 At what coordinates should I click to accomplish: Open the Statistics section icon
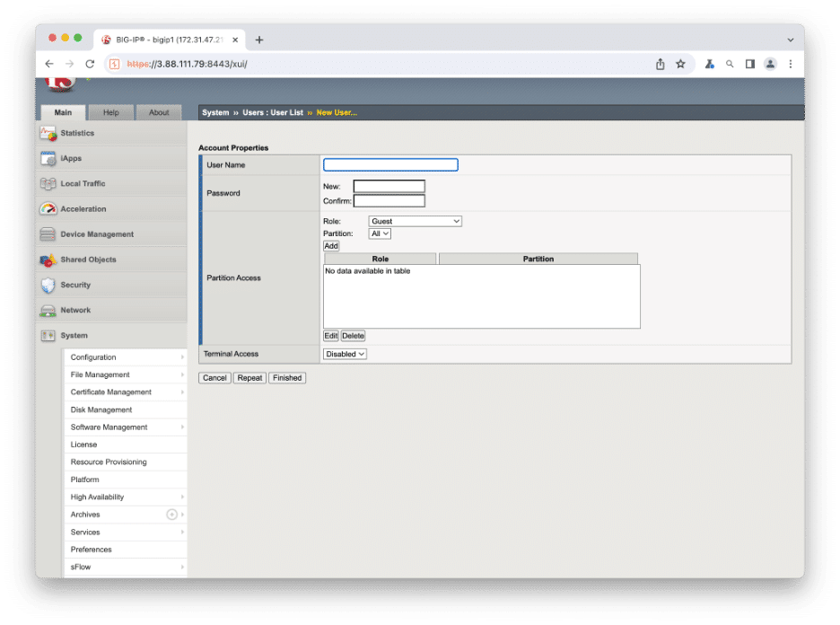point(48,134)
